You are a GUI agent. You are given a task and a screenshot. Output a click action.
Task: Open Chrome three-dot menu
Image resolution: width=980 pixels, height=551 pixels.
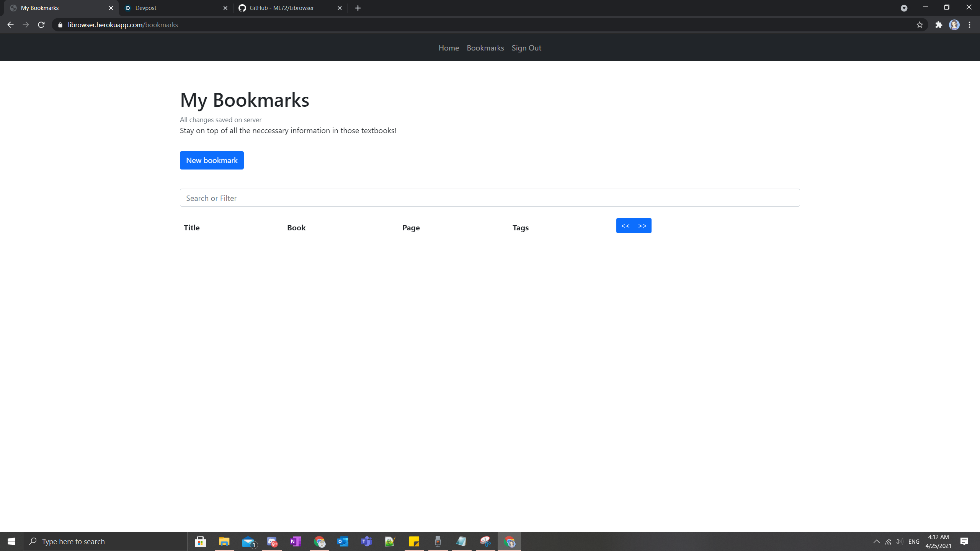[x=970, y=25]
